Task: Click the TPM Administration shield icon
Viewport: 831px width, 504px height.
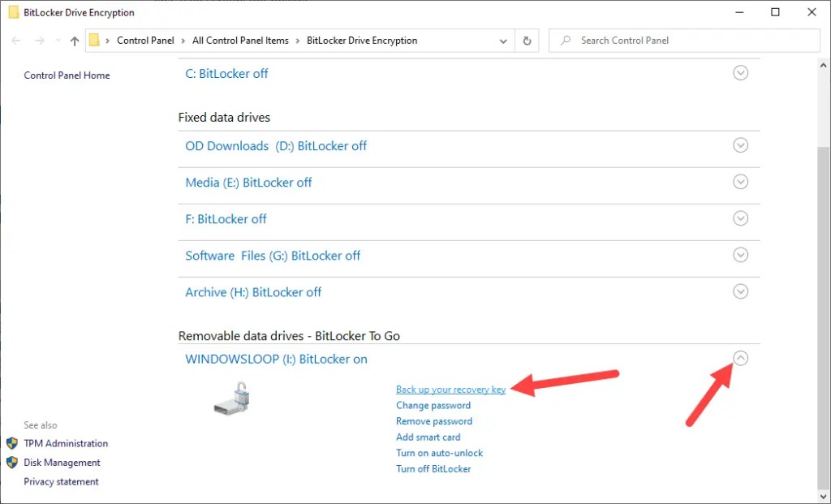Action: click(x=12, y=443)
